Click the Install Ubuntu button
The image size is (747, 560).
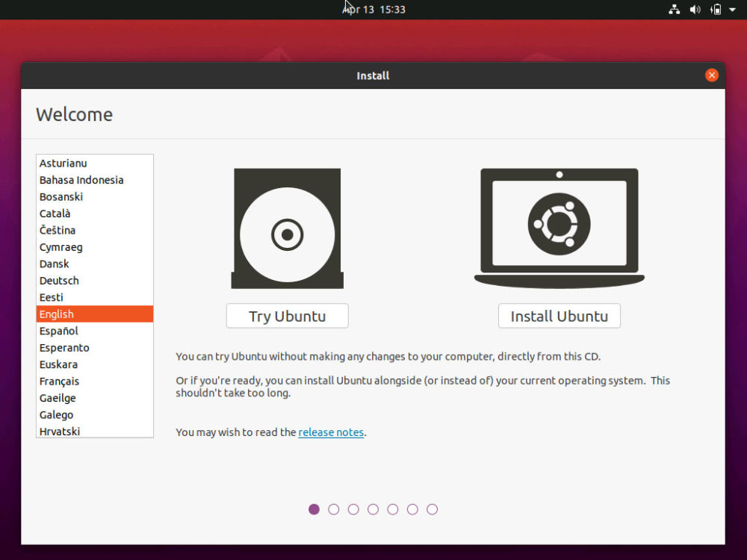pos(560,316)
